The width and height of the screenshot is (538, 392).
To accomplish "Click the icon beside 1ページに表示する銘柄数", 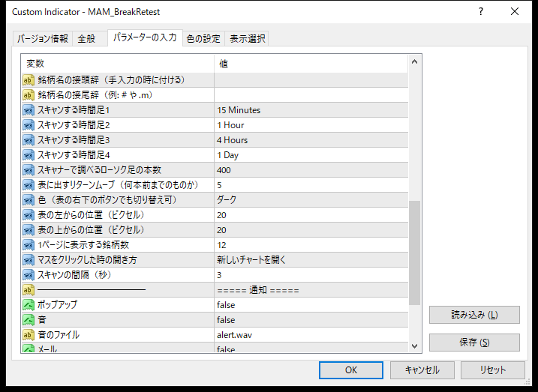I will pyautogui.click(x=29, y=245).
